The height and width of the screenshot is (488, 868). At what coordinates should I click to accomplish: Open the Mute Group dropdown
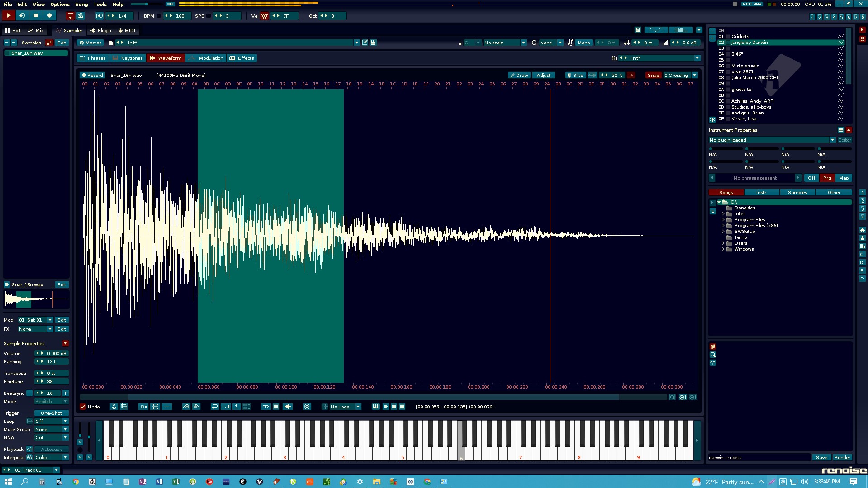[51, 429]
